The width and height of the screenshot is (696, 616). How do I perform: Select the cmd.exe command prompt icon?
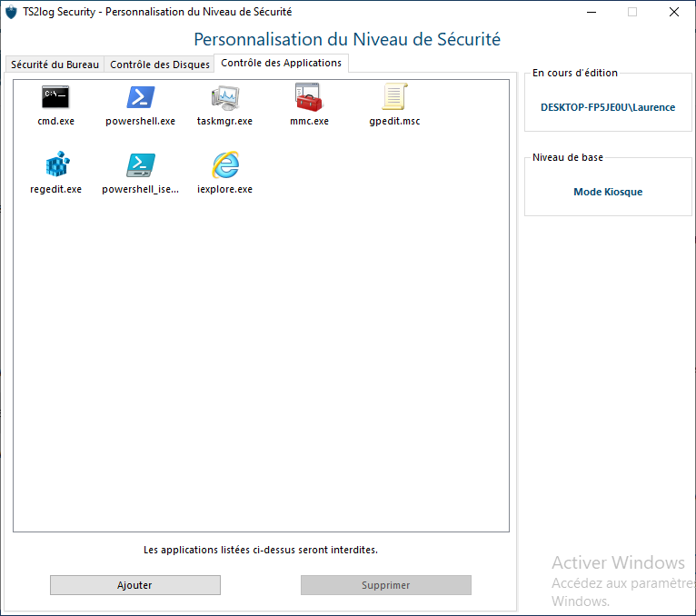click(x=55, y=97)
